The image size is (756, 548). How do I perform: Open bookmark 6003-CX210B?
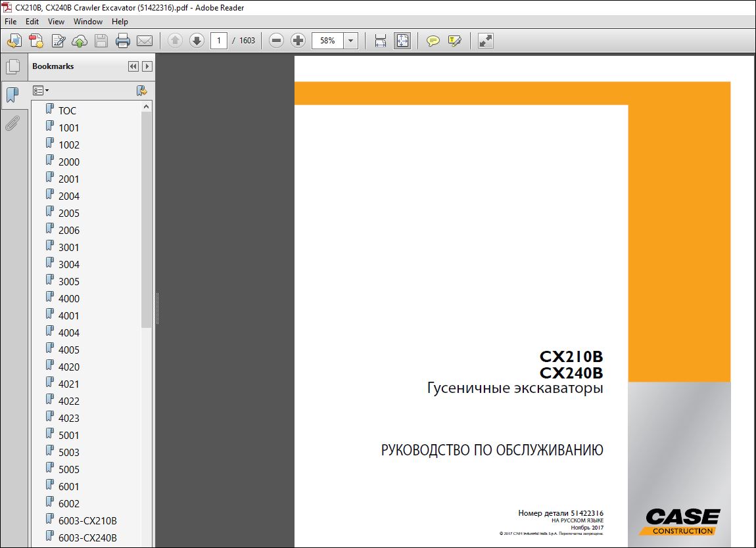tap(87, 521)
